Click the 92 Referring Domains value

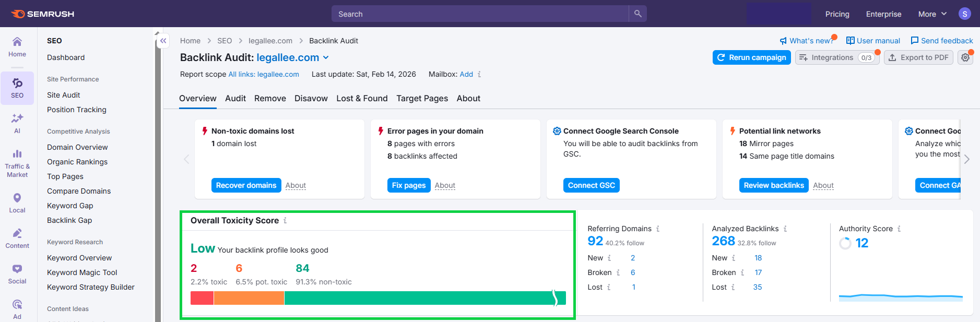(595, 241)
